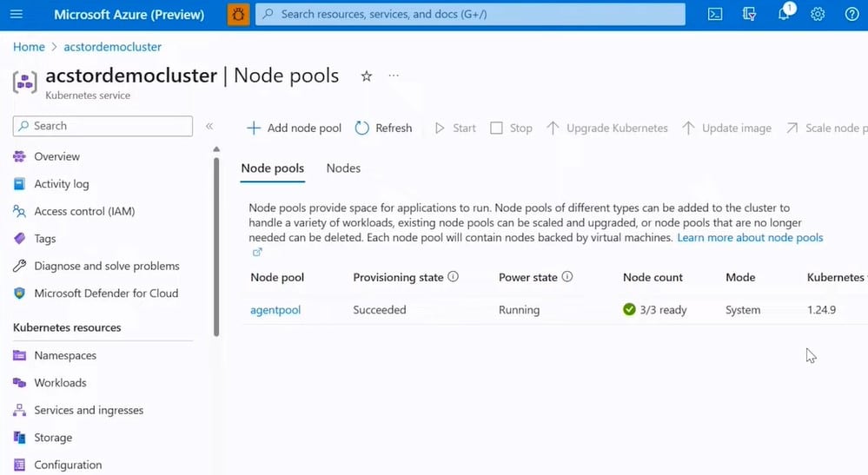Open the external link icon below description
Screen dimensions: 868x475
pyautogui.click(x=257, y=252)
